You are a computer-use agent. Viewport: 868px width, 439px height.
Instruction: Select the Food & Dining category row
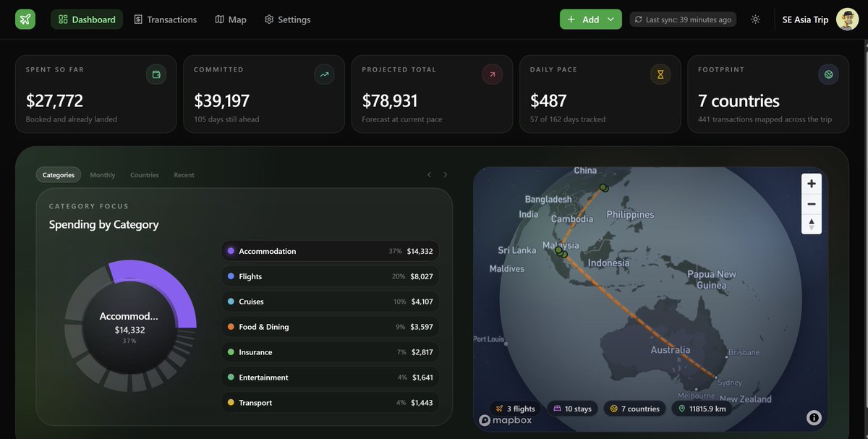pyautogui.click(x=330, y=327)
